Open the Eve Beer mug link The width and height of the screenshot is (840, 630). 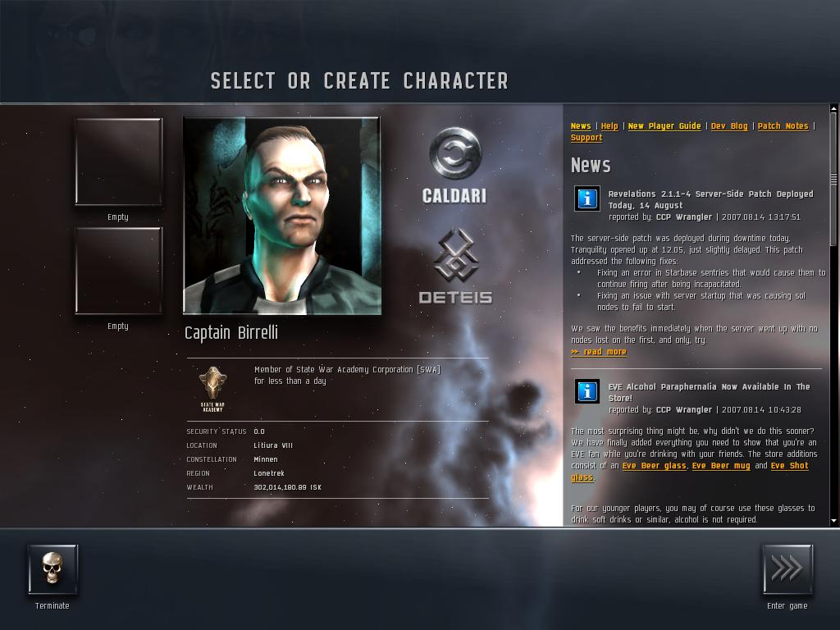pyautogui.click(x=721, y=466)
